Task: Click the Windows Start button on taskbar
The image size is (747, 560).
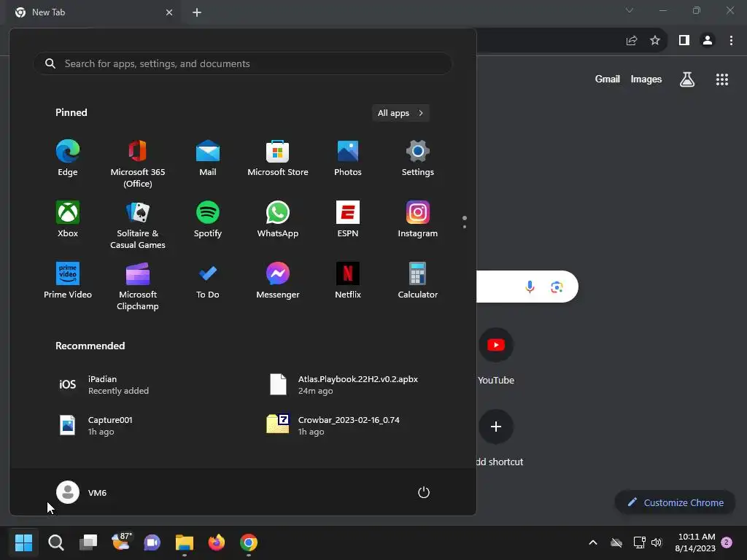Action: (x=23, y=542)
